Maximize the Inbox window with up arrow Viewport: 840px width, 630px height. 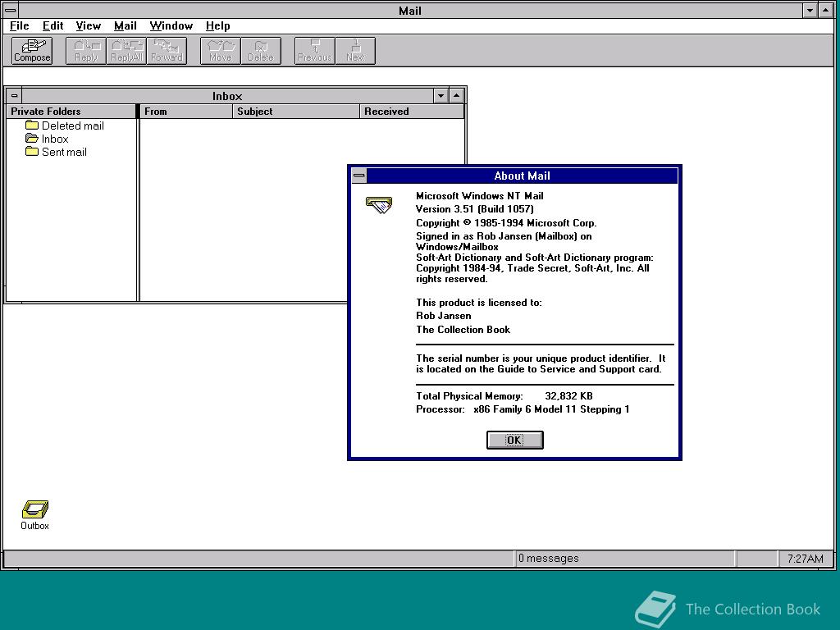(456, 96)
